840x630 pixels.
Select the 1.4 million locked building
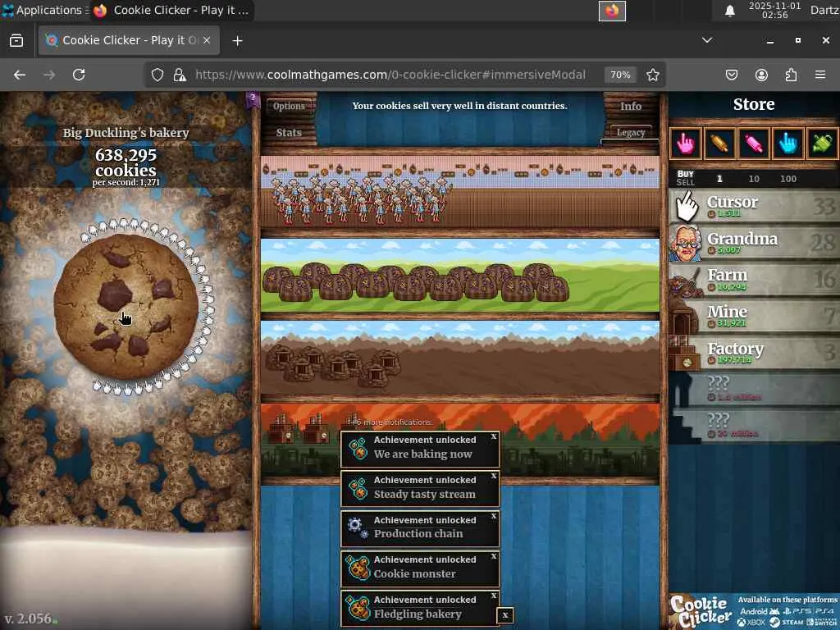(754, 388)
